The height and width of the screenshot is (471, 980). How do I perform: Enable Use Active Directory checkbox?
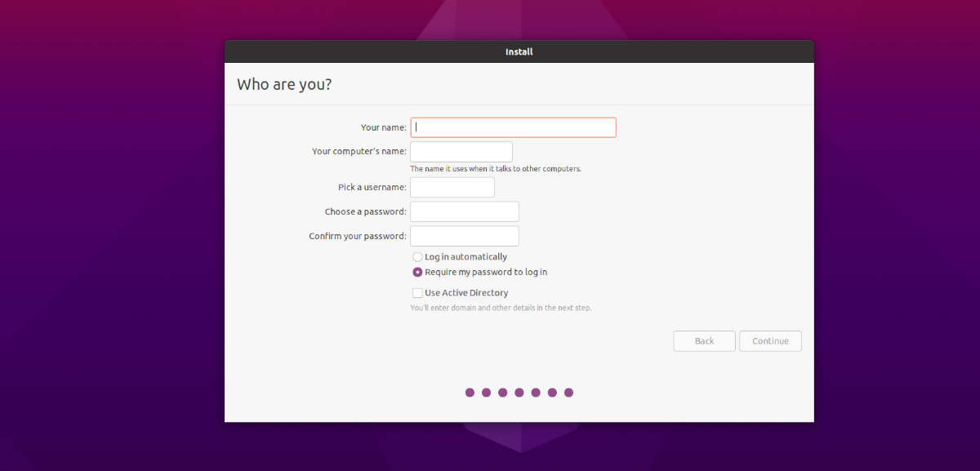coord(417,293)
